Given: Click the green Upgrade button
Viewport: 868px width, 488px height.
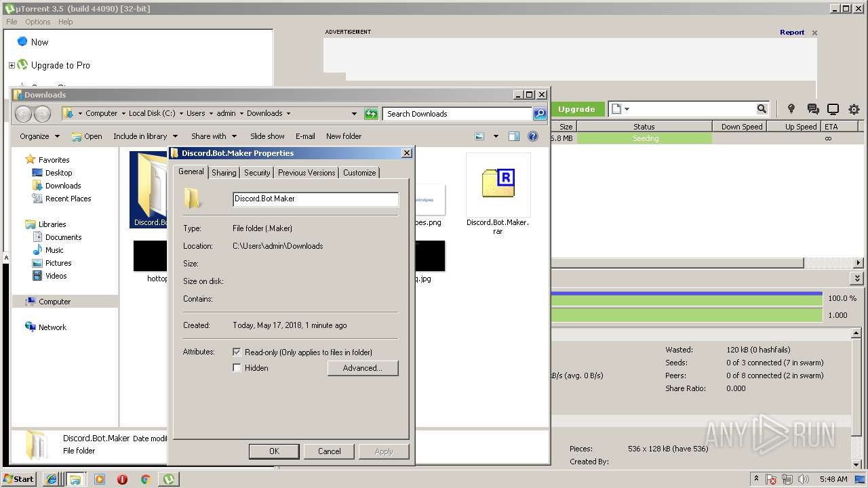Looking at the screenshot, I should (576, 109).
